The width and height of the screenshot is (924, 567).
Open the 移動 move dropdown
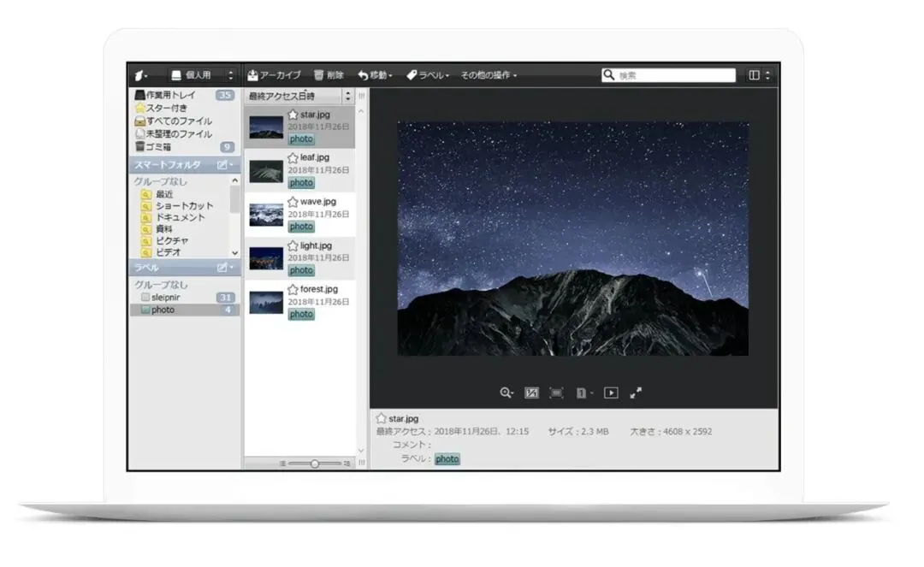(375, 75)
